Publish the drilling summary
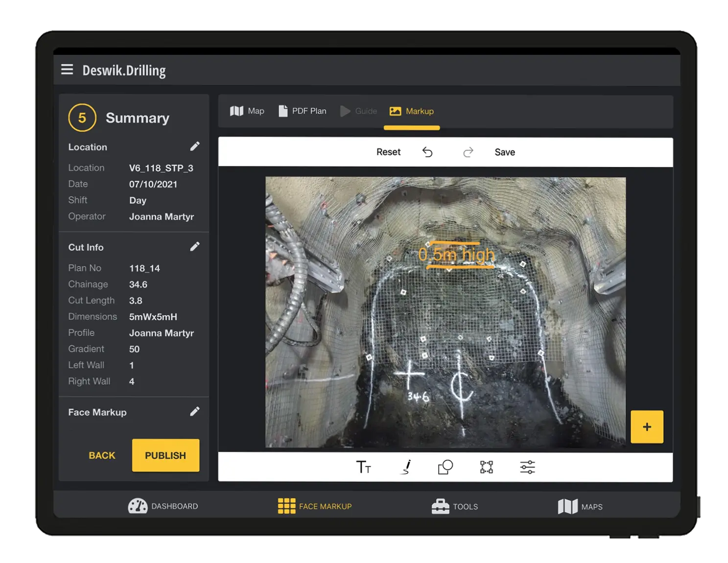Screen dimensions: 728x563 165,455
